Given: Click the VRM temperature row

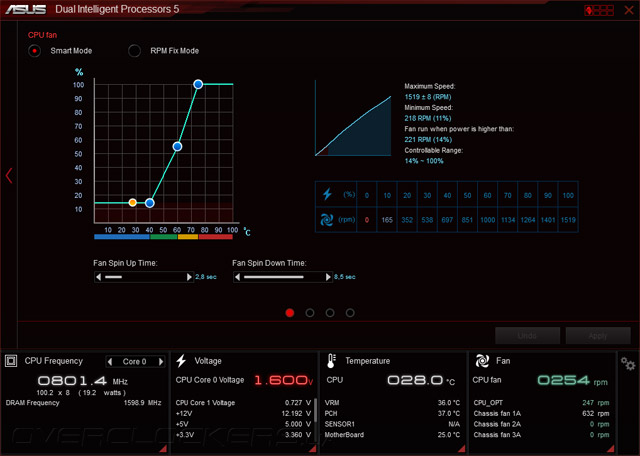Looking at the screenshot, I should coord(392,403).
